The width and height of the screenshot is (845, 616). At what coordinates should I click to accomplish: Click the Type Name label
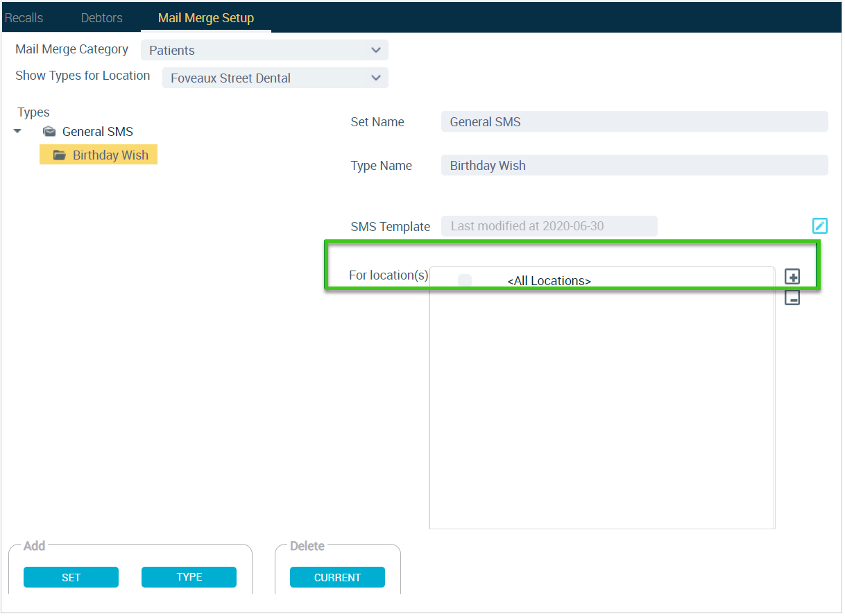382,166
